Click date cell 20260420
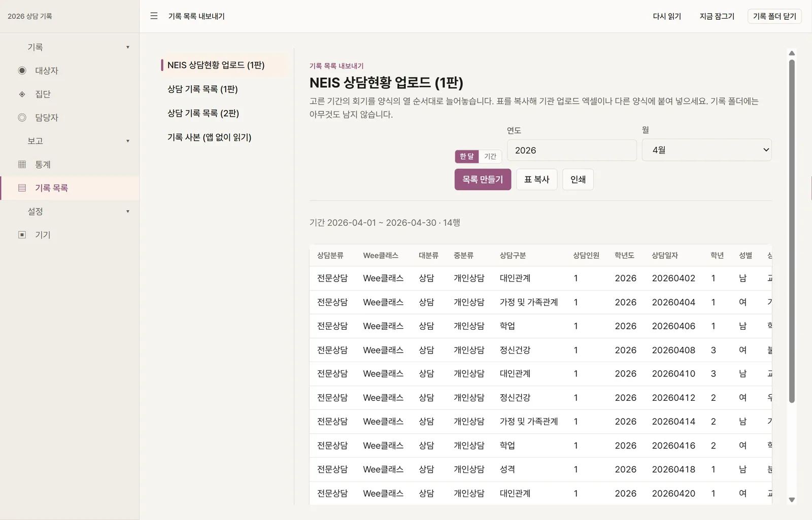812x520 pixels. pyautogui.click(x=673, y=493)
